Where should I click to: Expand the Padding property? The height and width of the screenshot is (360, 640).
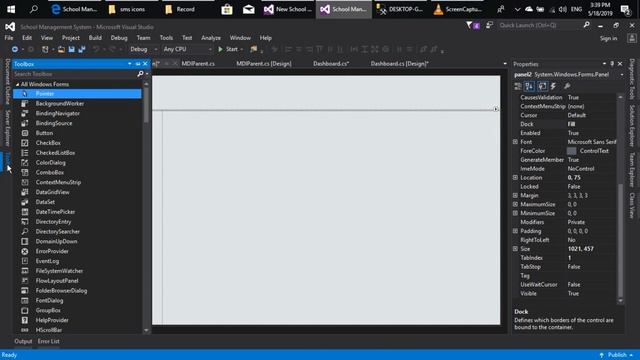tap(515, 231)
